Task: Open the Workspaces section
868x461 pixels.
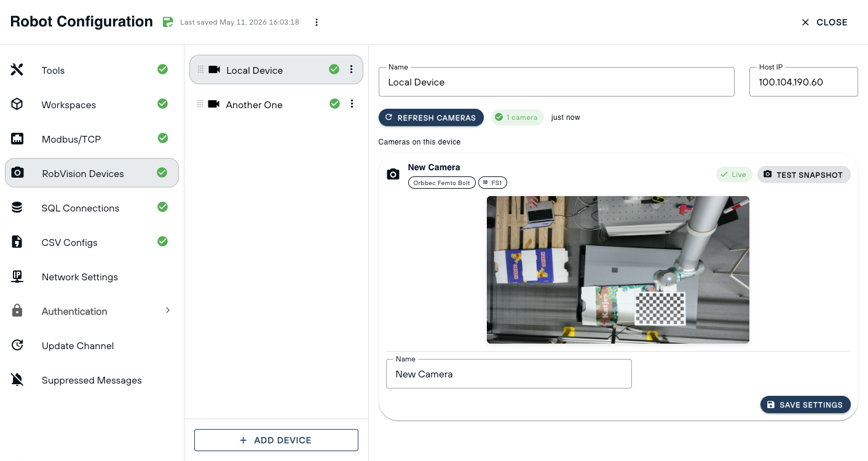Action: tap(92, 104)
